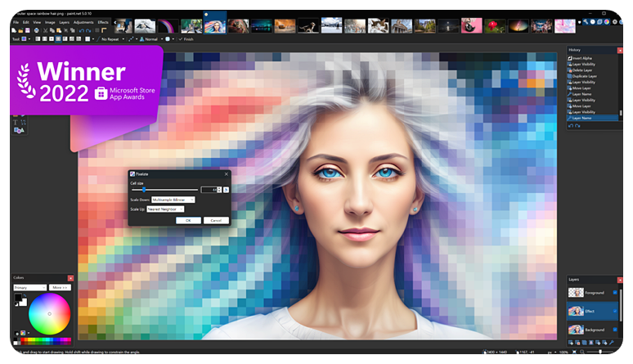Toggle Foreground layer visibility checkbox

coord(615,293)
